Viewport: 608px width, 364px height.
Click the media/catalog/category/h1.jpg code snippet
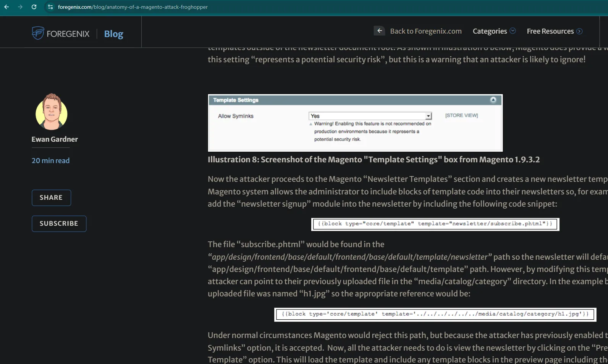(x=435, y=314)
